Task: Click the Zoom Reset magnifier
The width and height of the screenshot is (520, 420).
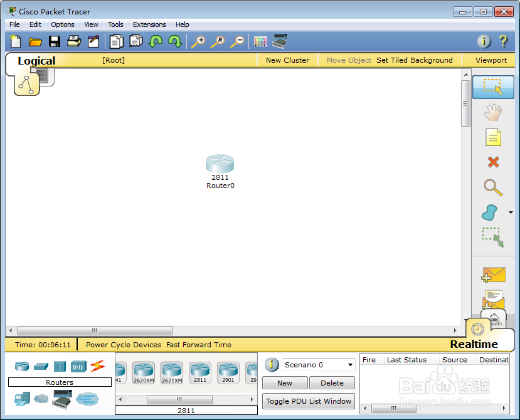Action: (x=218, y=42)
